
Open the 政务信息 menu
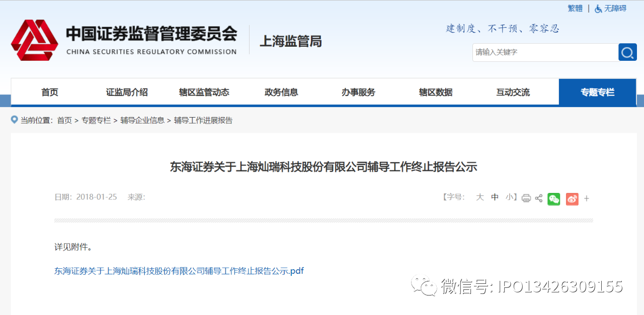coord(281,92)
